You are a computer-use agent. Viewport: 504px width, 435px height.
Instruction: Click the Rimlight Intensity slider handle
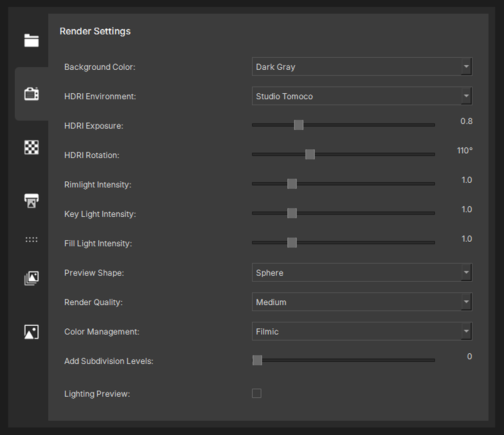292,184
